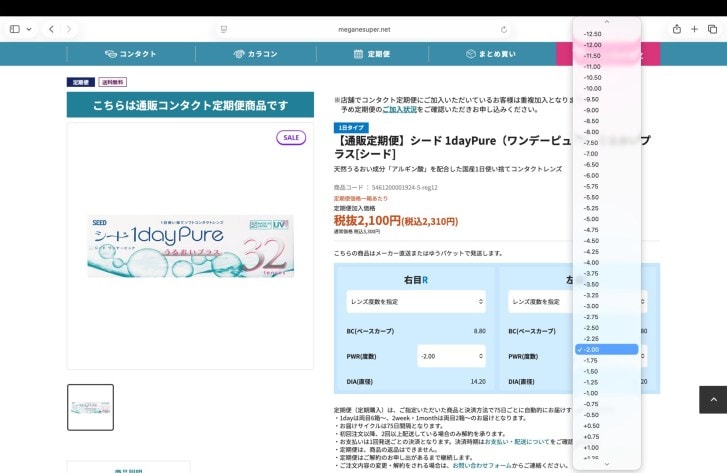Open a new tab with plus icon

[695, 29]
